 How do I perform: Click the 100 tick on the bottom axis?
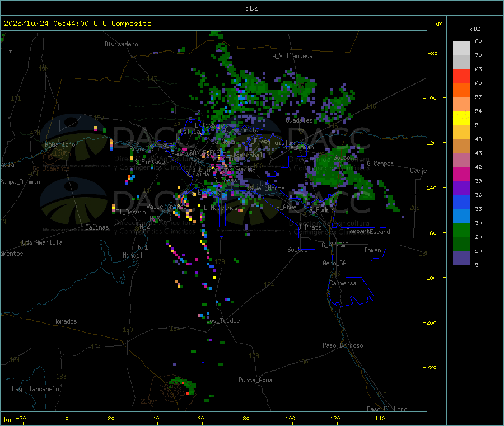[290, 419]
